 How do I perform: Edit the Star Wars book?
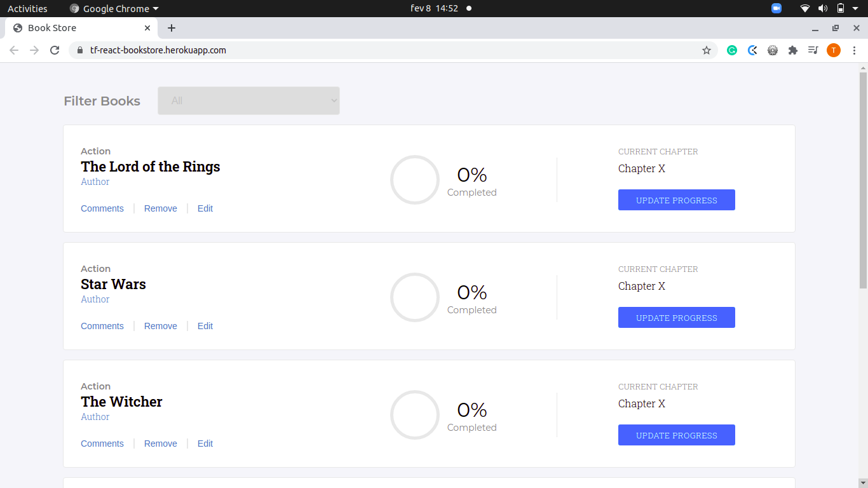click(205, 326)
